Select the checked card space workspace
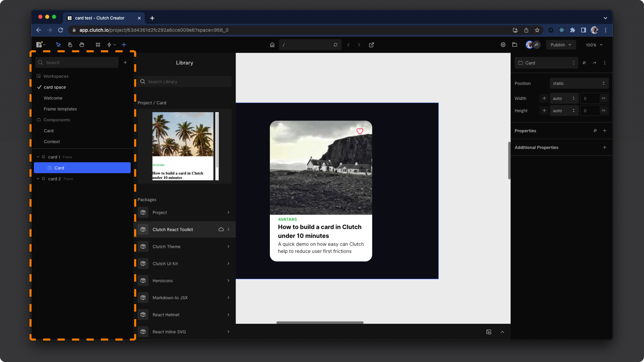This screenshot has height=362, width=644. [x=55, y=87]
